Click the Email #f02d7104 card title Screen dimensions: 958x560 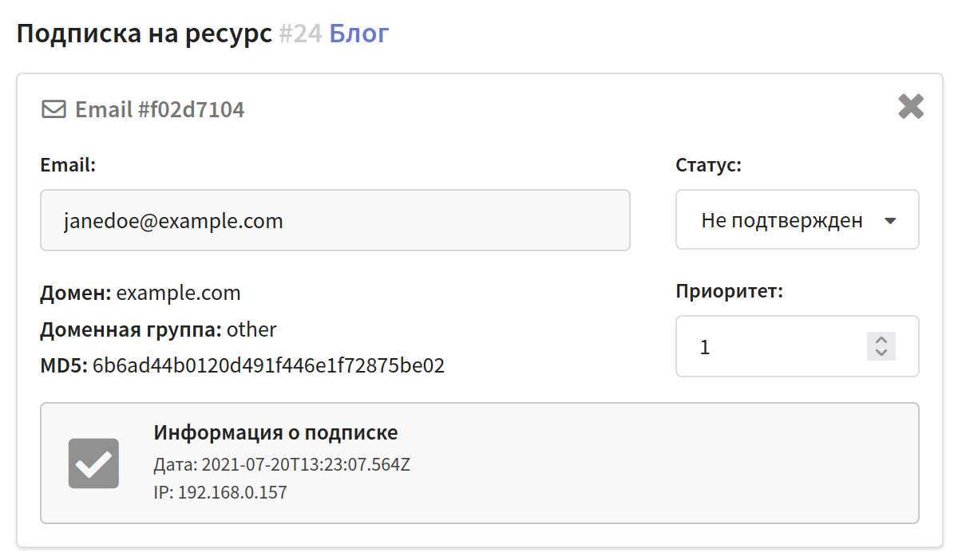click(160, 109)
